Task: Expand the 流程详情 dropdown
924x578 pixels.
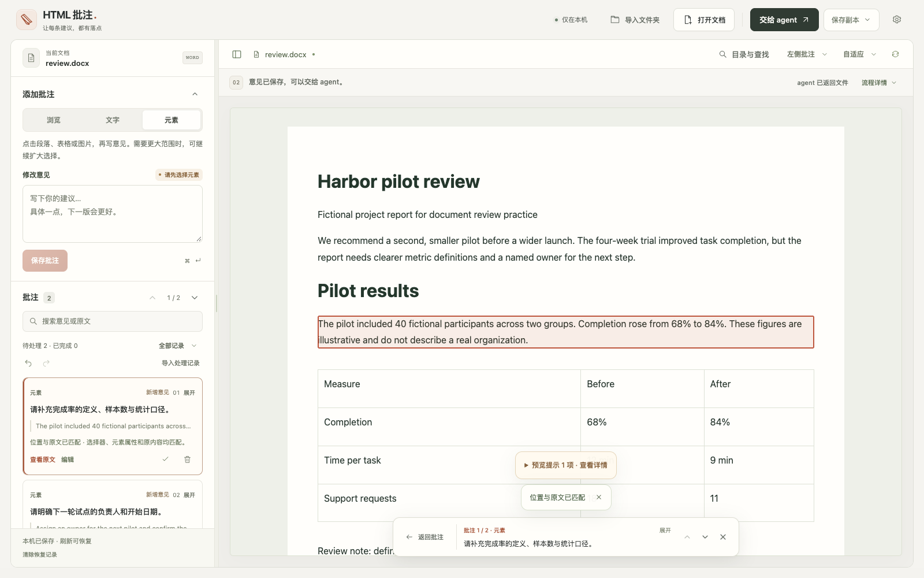Action: pos(879,83)
